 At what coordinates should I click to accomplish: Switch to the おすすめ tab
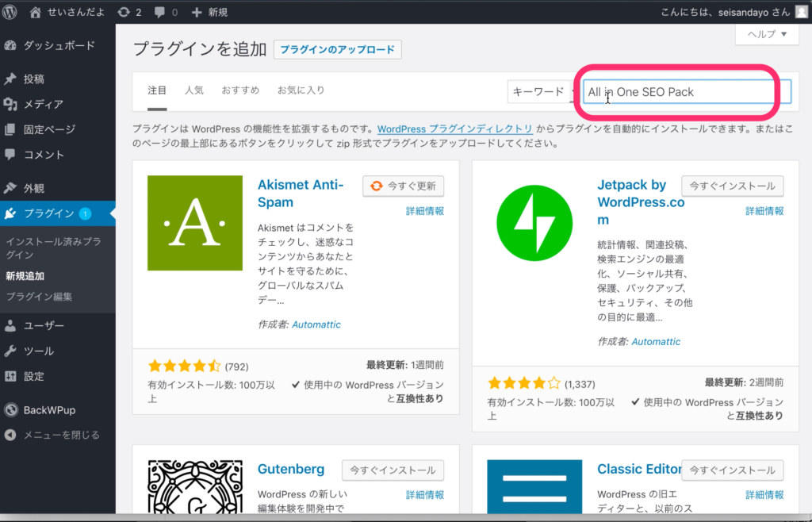[240, 90]
